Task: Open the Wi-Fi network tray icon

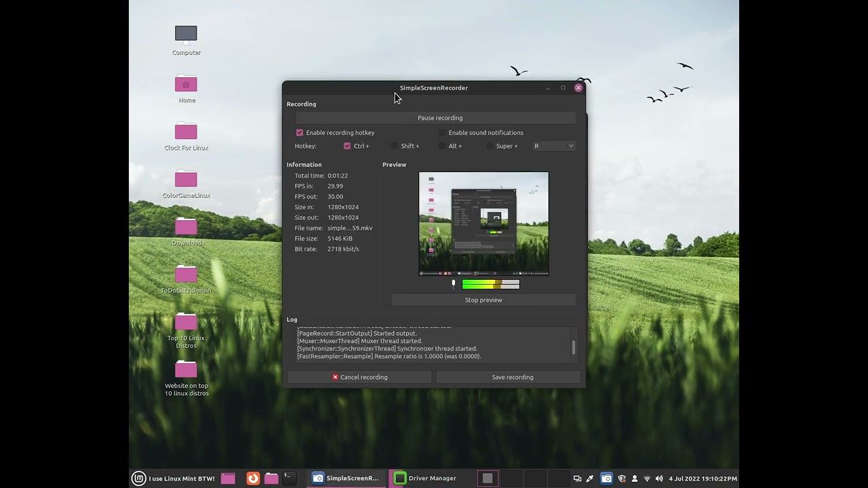Action: tap(647, 479)
